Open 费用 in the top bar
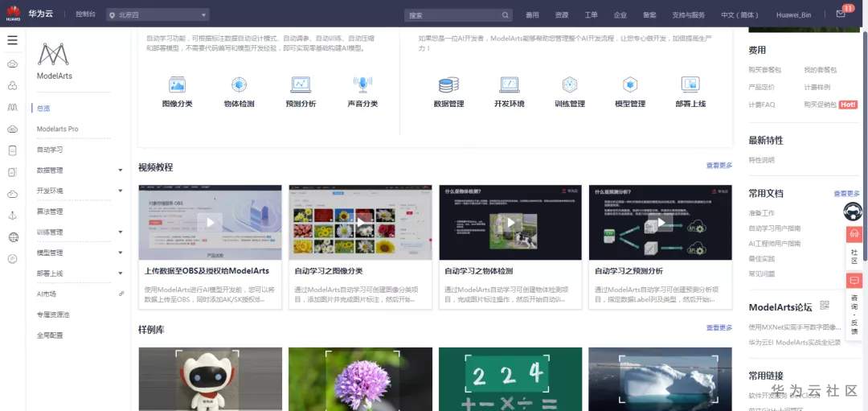This screenshot has height=411, width=868. point(532,15)
